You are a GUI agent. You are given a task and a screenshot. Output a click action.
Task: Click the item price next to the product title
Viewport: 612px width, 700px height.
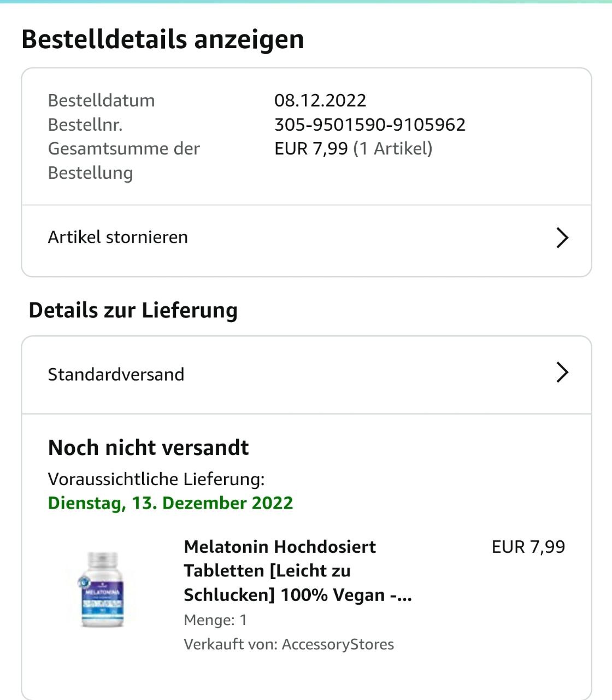click(528, 547)
